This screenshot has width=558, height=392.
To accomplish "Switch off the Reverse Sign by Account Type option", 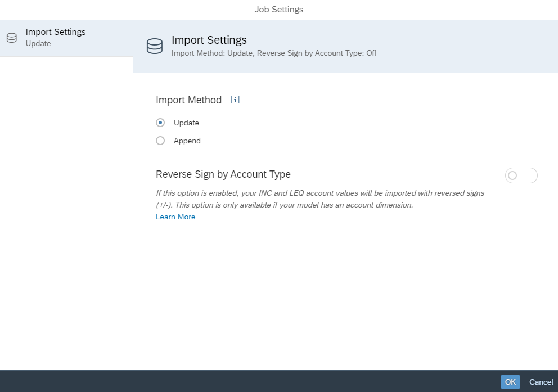I will pos(521,175).
